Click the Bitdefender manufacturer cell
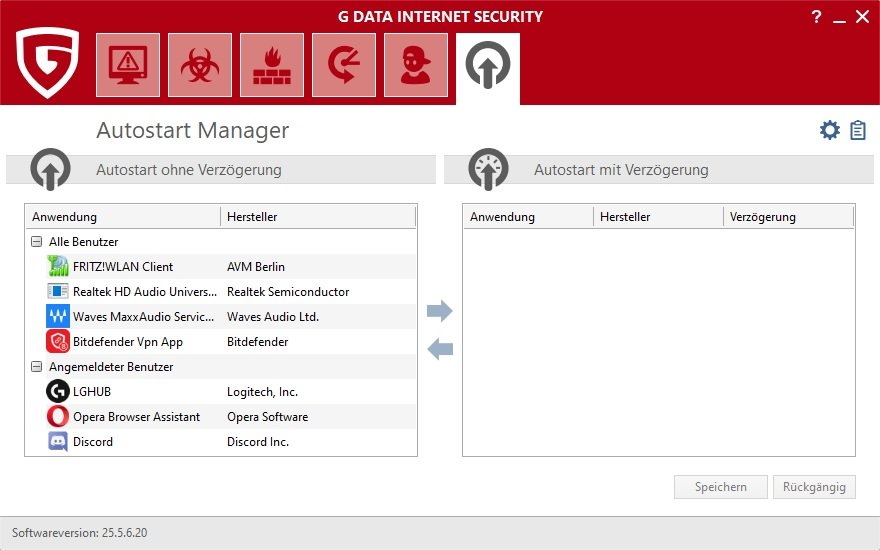880x550 pixels. pos(258,342)
